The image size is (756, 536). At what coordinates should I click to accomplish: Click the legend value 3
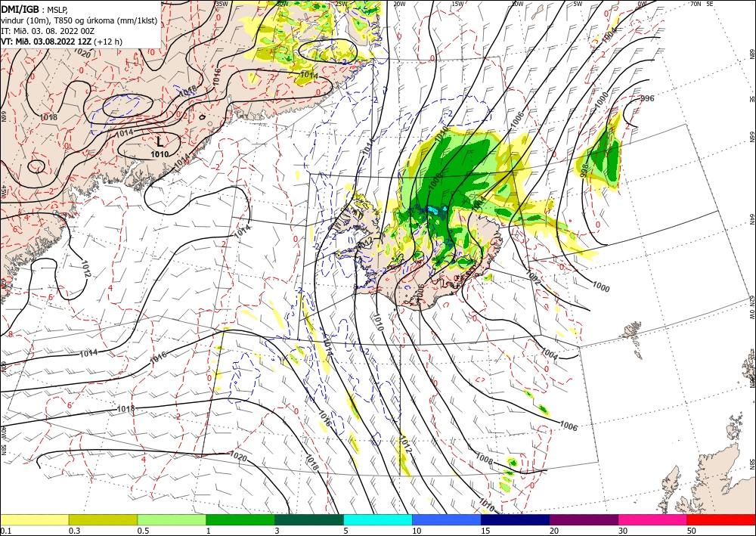tap(277, 531)
